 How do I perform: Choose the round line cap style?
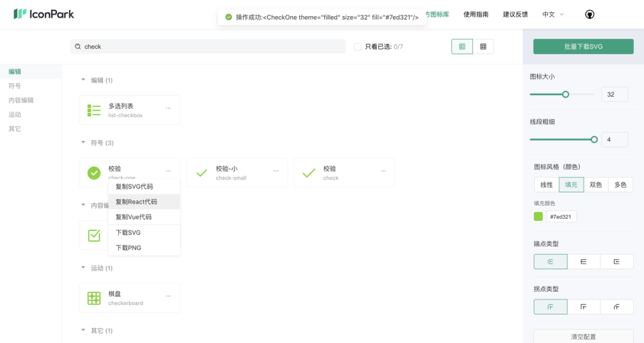(x=550, y=262)
